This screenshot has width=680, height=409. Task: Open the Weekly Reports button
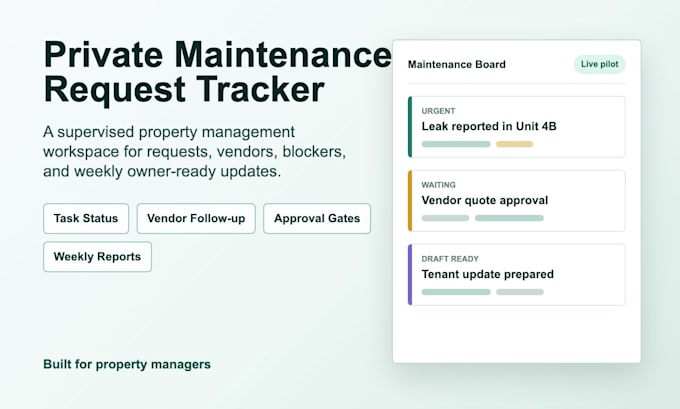[98, 257]
